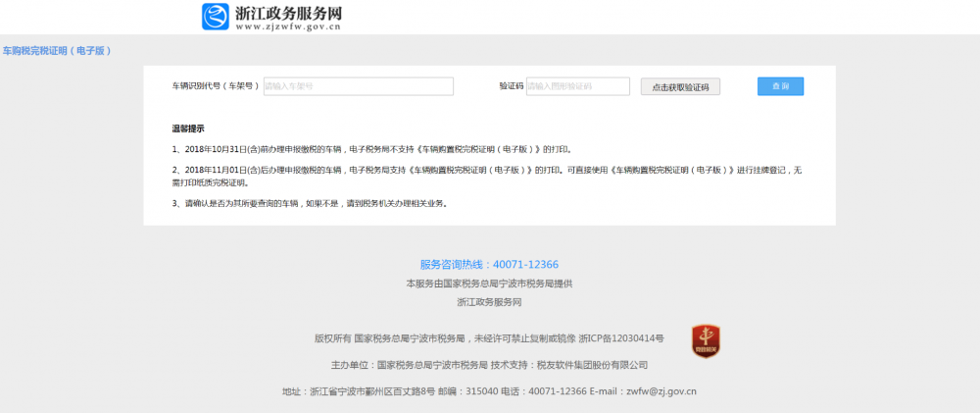Focus the 车架号 input field
The image size is (980, 413).
coord(358,86)
